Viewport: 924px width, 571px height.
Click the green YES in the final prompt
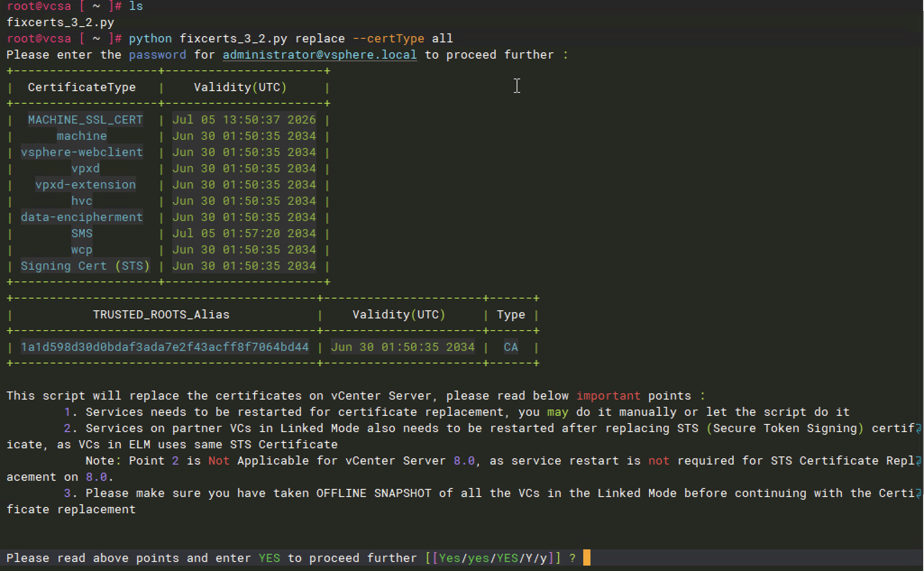click(269, 558)
